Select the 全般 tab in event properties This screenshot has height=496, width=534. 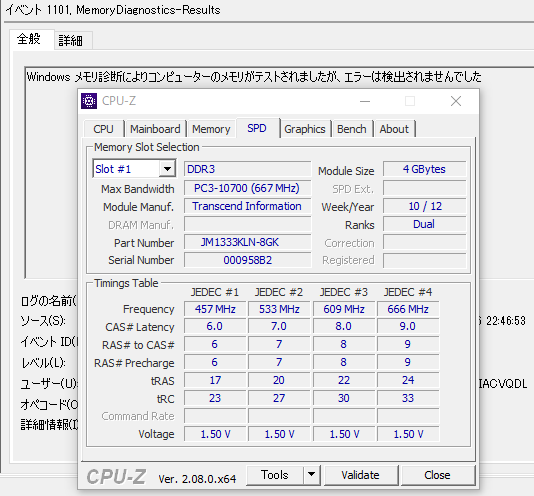click(x=29, y=39)
